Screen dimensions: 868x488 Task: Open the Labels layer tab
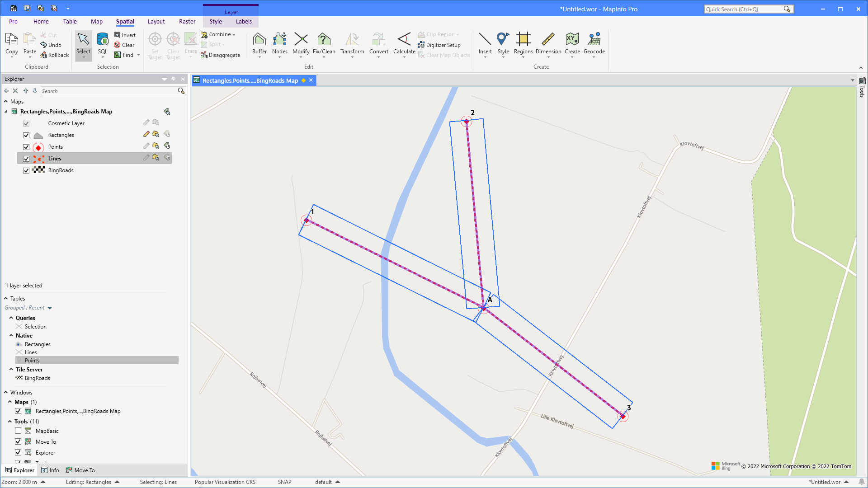point(244,21)
